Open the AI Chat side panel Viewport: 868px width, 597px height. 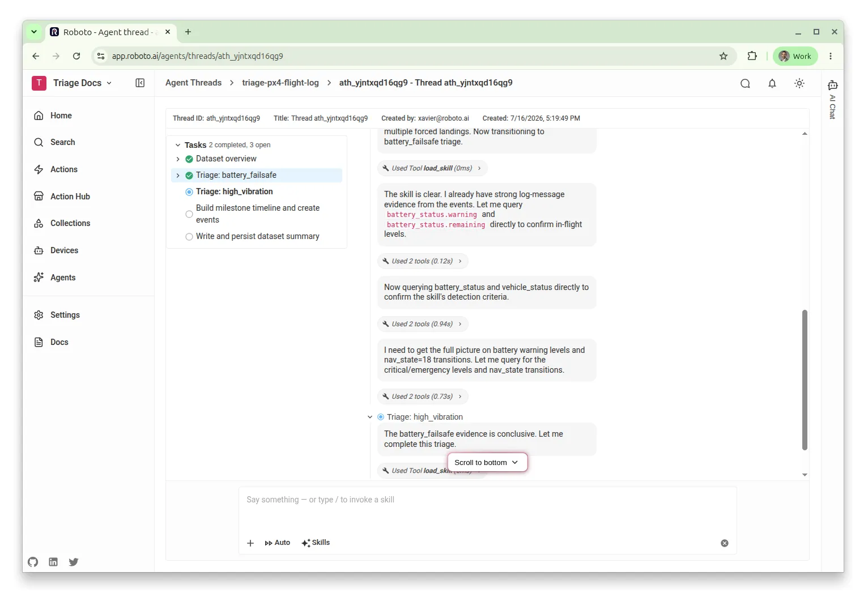(x=832, y=99)
